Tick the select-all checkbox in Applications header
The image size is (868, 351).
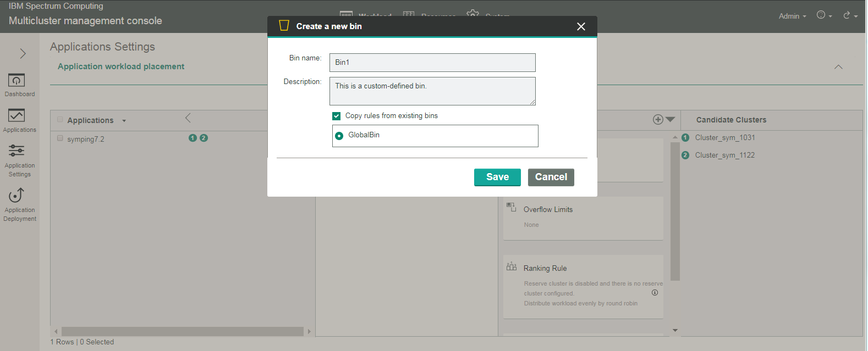pos(60,119)
